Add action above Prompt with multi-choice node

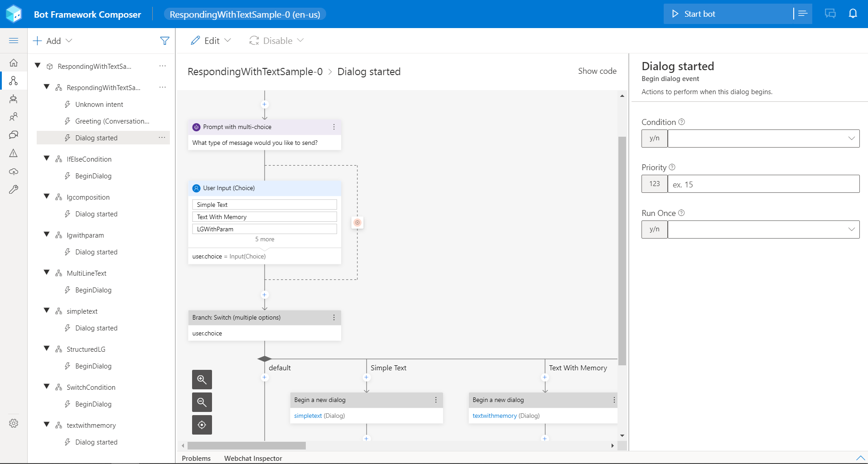click(x=265, y=104)
